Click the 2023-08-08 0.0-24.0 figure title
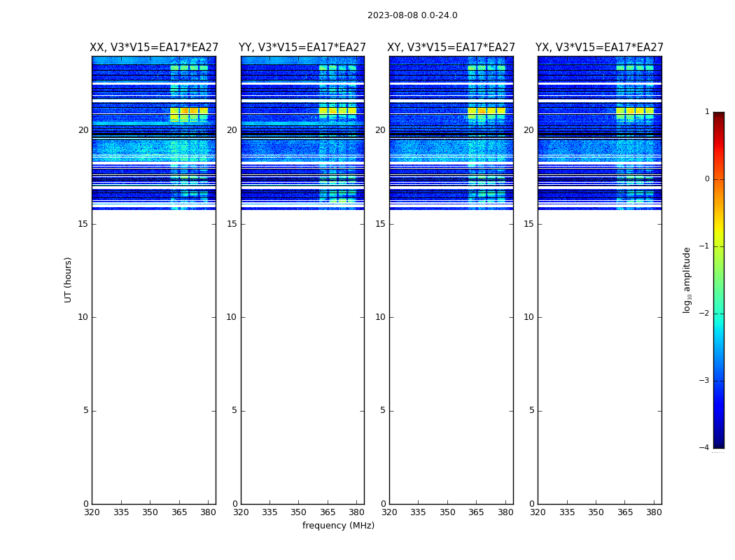735x560 pixels. (x=412, y=15)
